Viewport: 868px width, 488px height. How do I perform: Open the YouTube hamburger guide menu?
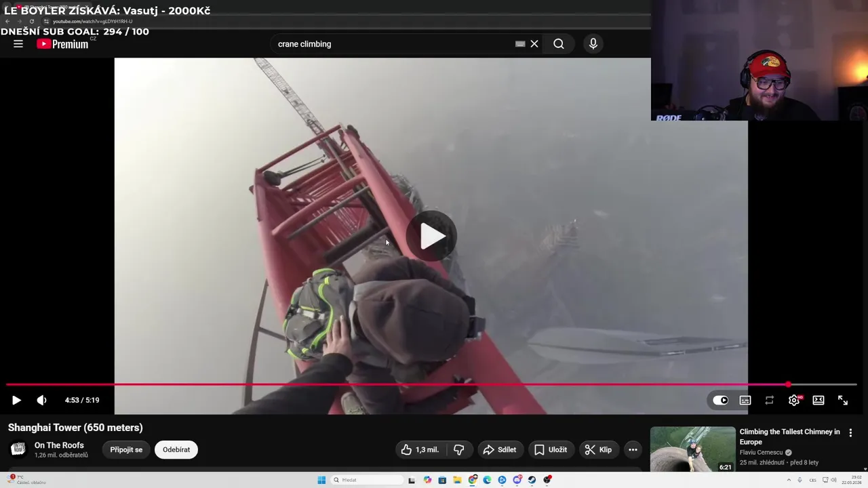click(18, 44)
